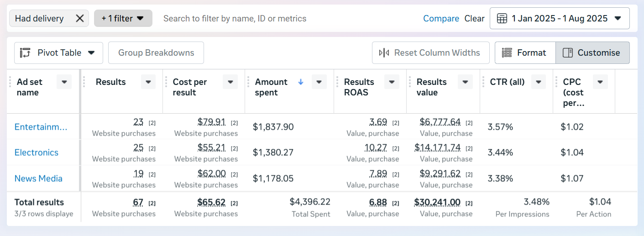
Task: Clear all applied filters
Action: click(x=474, y=18)
